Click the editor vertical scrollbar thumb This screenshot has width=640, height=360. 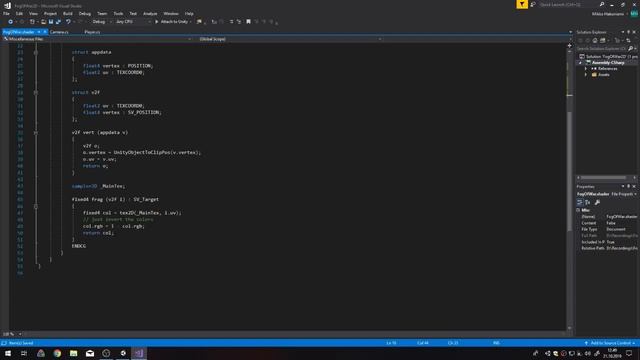[570, 170]
